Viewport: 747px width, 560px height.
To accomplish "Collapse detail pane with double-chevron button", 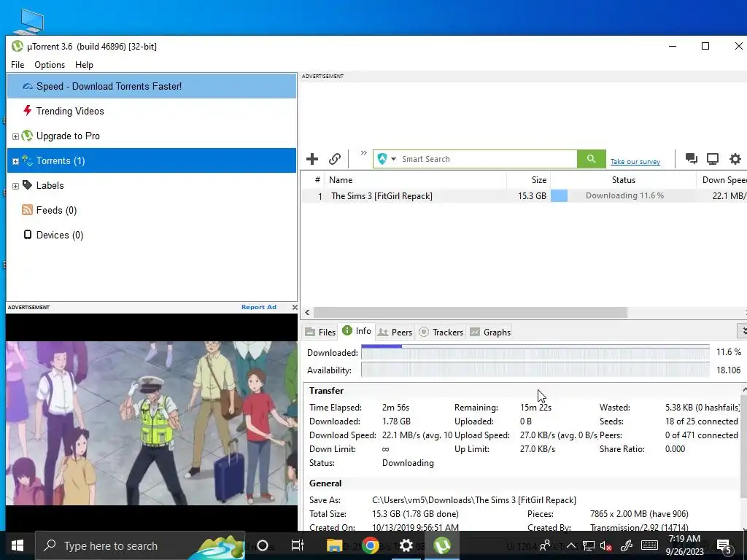I will click(x=742, y=330).
